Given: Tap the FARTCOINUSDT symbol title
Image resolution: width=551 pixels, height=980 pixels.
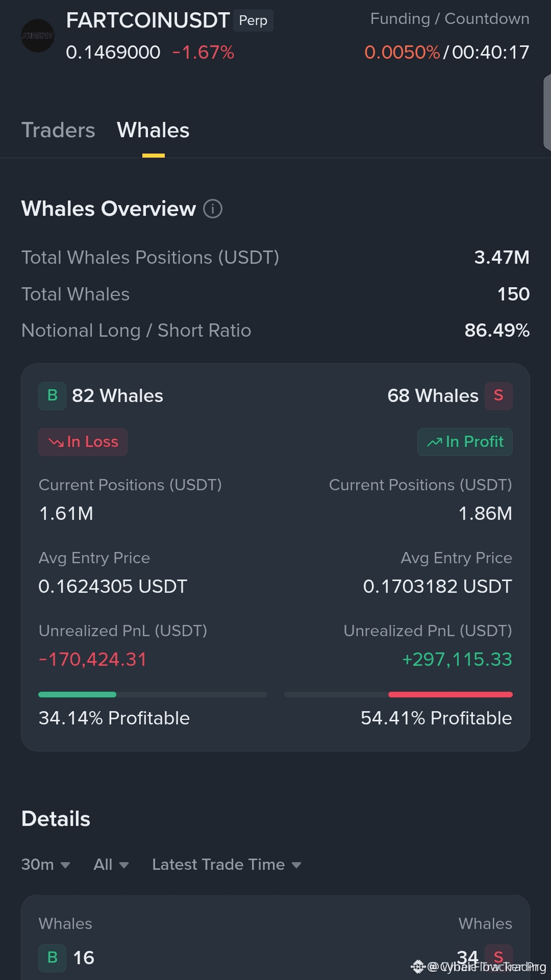Looking at the screenshot, I should pyautogui.click(x=147, y=20).
